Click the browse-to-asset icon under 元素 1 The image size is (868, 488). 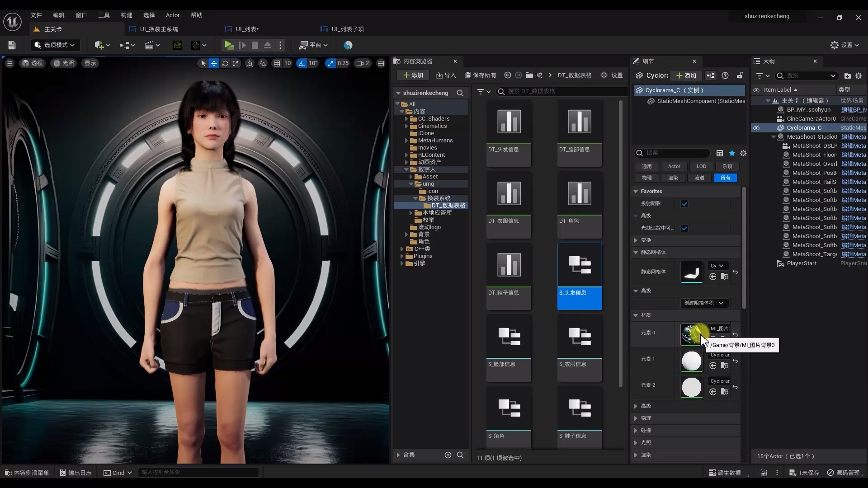point(724,366)
